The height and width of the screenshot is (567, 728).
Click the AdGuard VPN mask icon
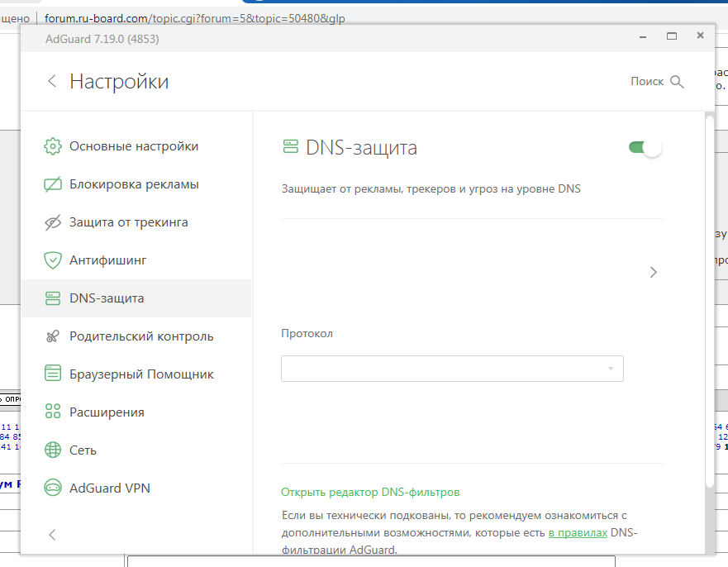click(52, 488)
